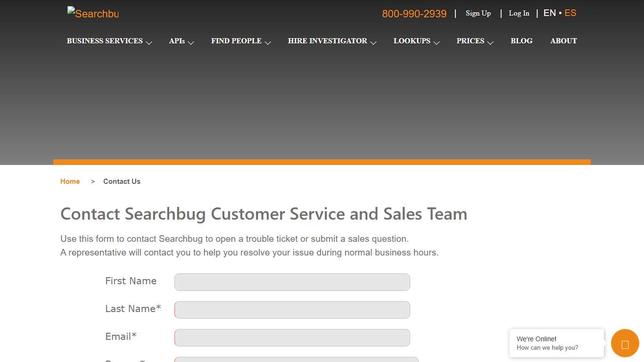Call 800-990-2939 via the phone link

(414, 14)
